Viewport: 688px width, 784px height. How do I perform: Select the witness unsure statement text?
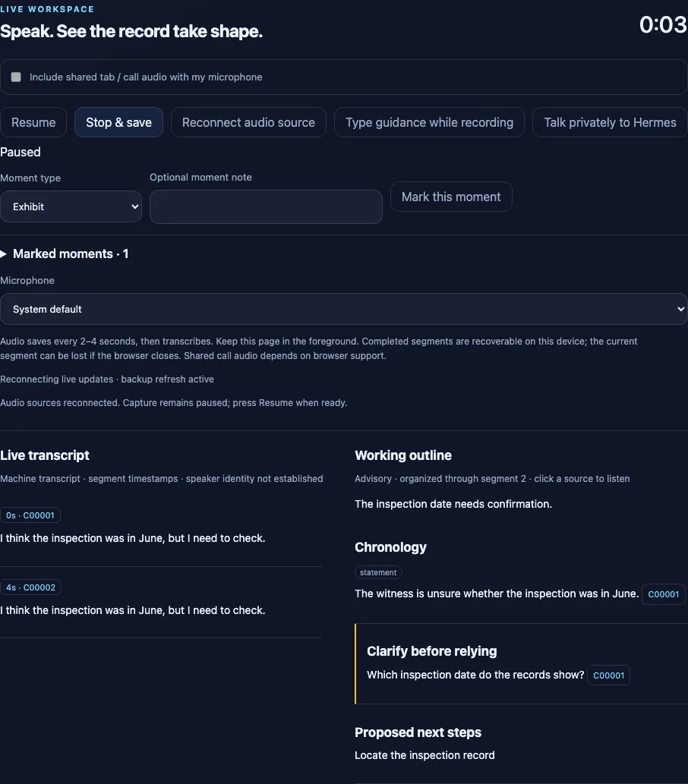497,594
